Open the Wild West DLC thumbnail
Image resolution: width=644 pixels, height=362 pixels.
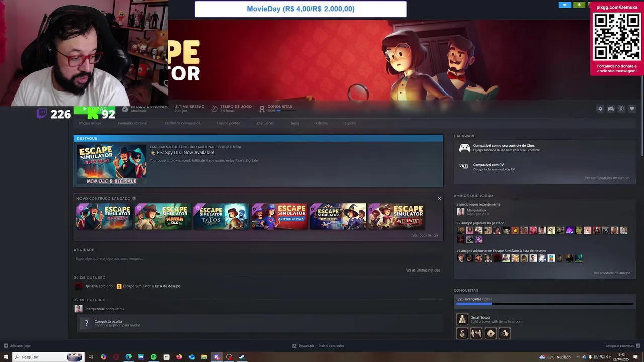(396, 216)
